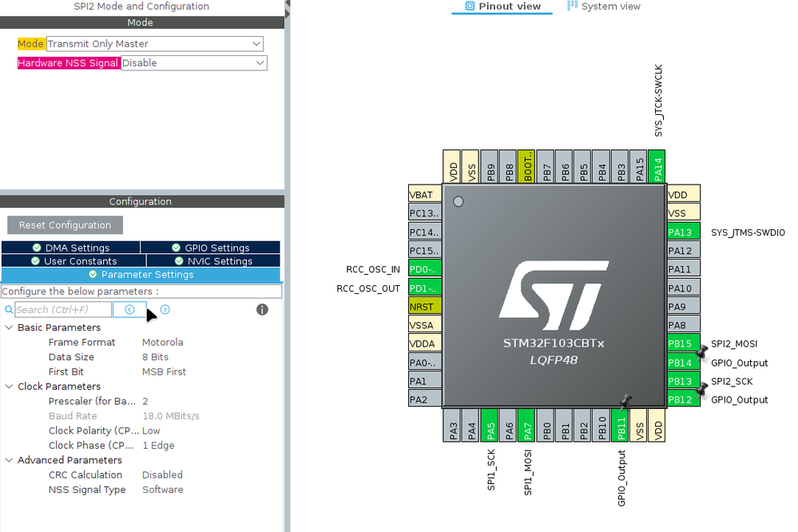Click the NSS Signal Type value Software

pos(162,490)
